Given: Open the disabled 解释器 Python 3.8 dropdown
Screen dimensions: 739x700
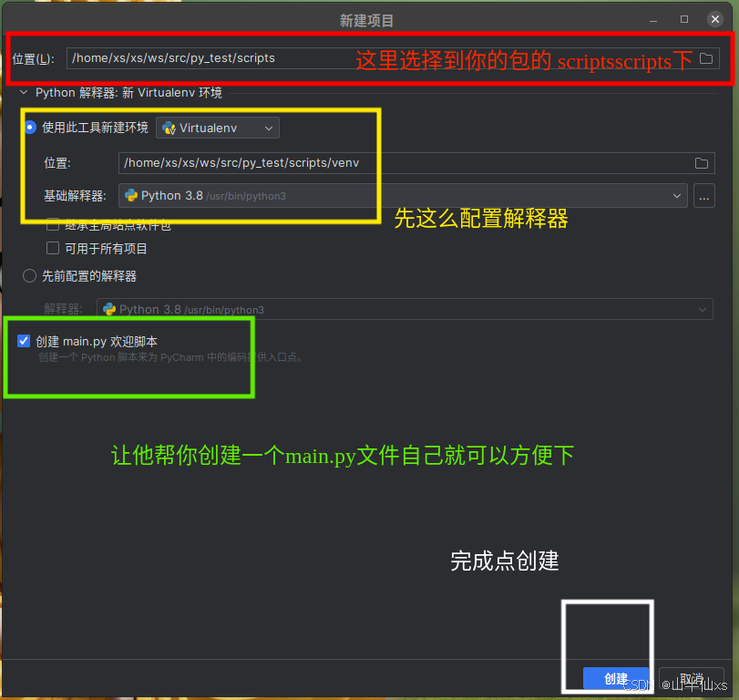Looking at the screenshot, I should point(405,309).
